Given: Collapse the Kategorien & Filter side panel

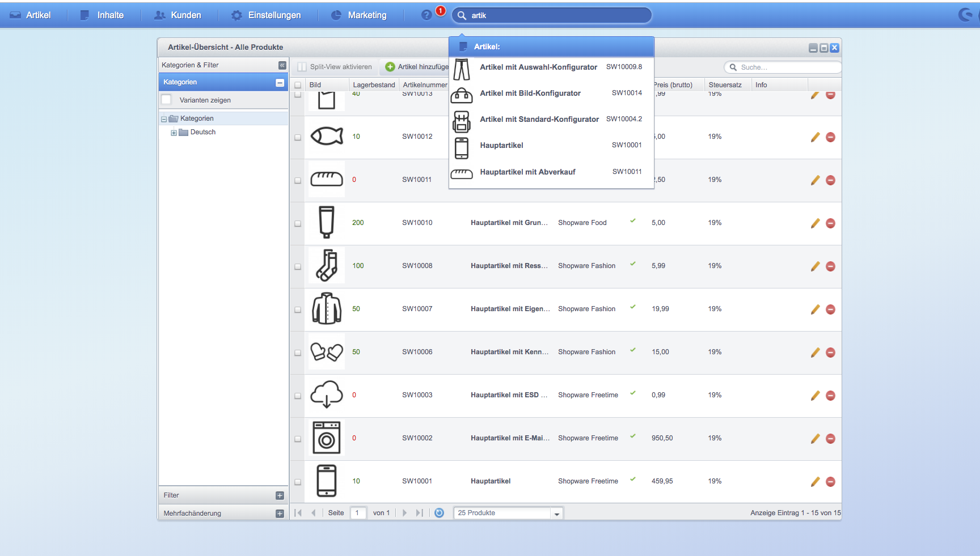Looking at the screenshot, I should click(x=282, y=65).
